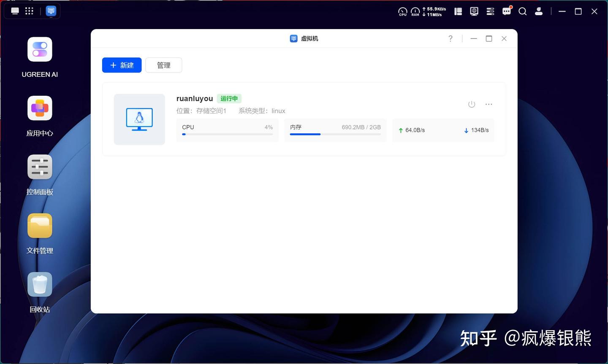Open the 文件管理 file manager icon
Viewport: 608px width, 364px height.
(x=40, y=225)
